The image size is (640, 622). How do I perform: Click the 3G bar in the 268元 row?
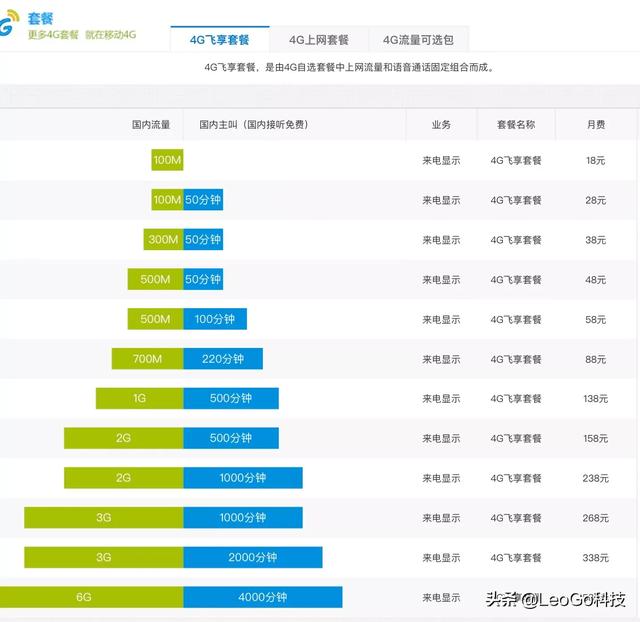pyautogui.click(x=104, y=518)
